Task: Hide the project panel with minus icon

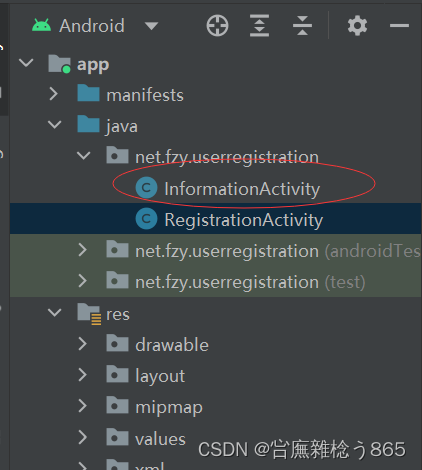Action: pos(399,25)
